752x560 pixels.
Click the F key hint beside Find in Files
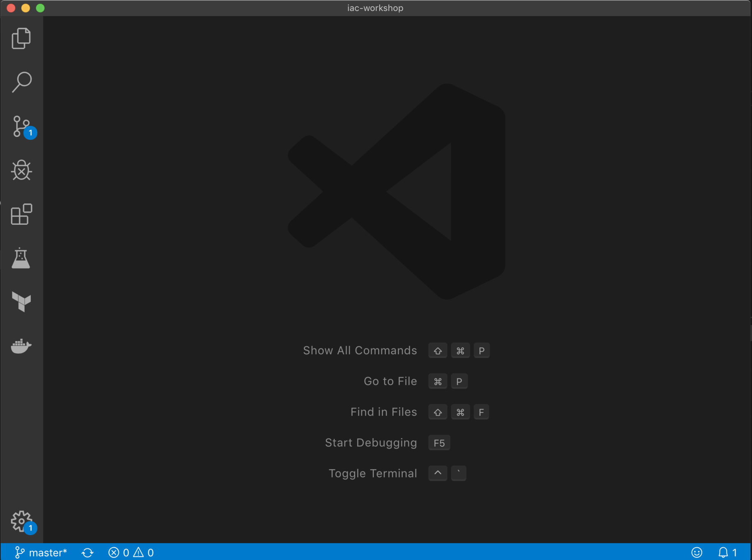(481, 412)
